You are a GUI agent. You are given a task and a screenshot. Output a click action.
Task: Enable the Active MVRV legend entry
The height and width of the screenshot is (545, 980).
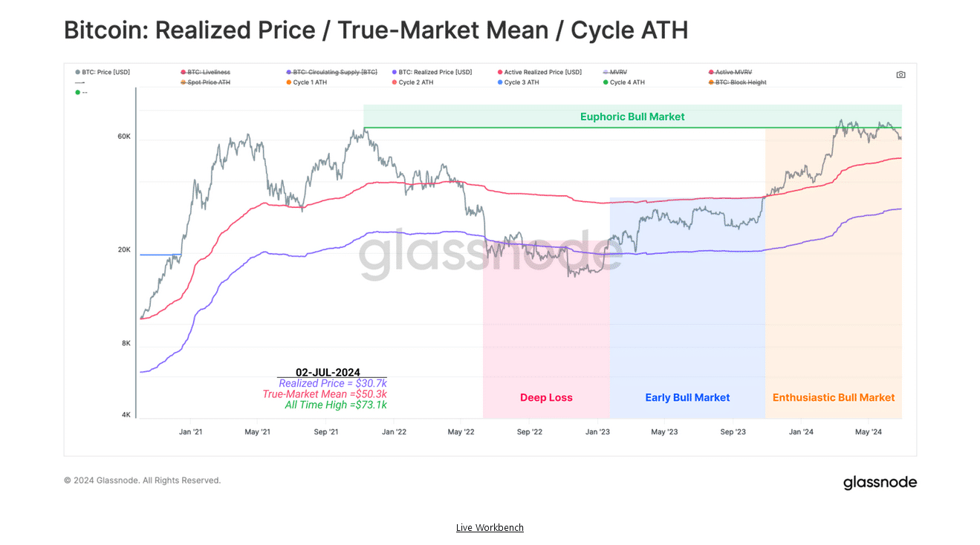click(733, 72)
